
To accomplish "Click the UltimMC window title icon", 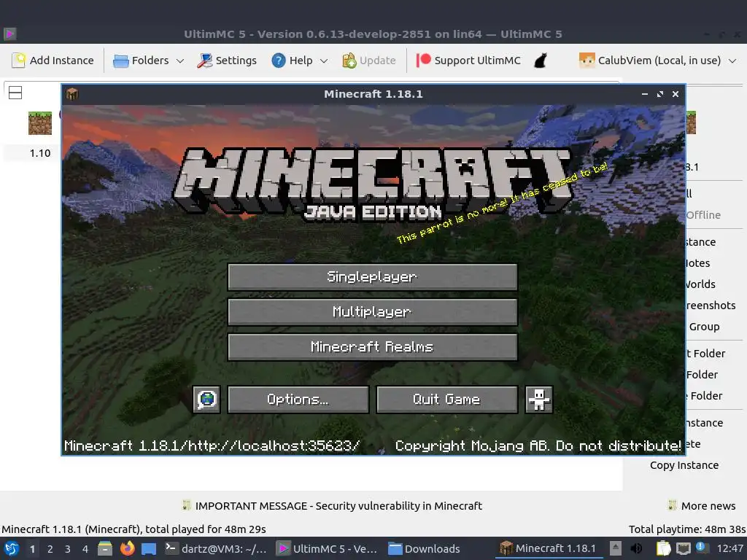I will point(10,34).
